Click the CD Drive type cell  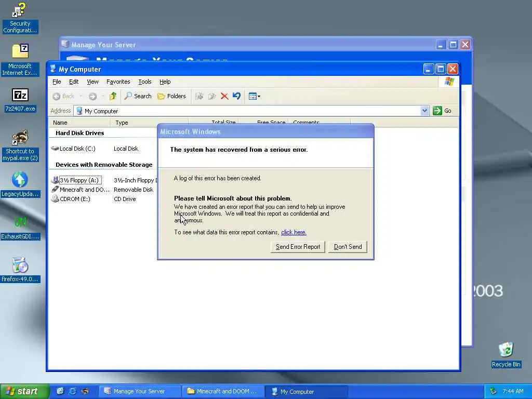(x=125, y=199)
